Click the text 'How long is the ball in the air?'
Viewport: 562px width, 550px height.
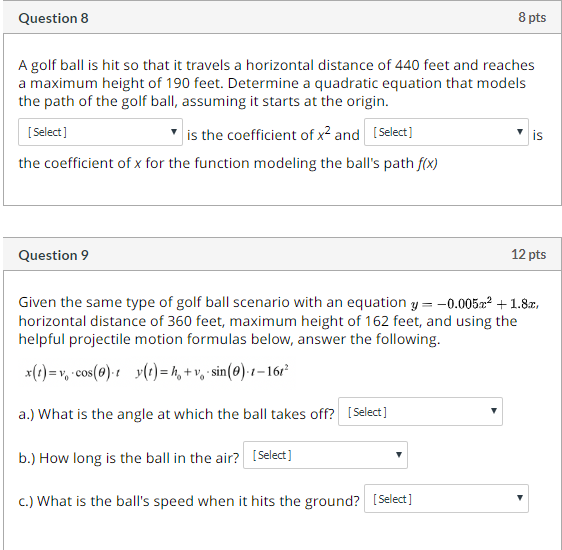click(x=139, y=458)
